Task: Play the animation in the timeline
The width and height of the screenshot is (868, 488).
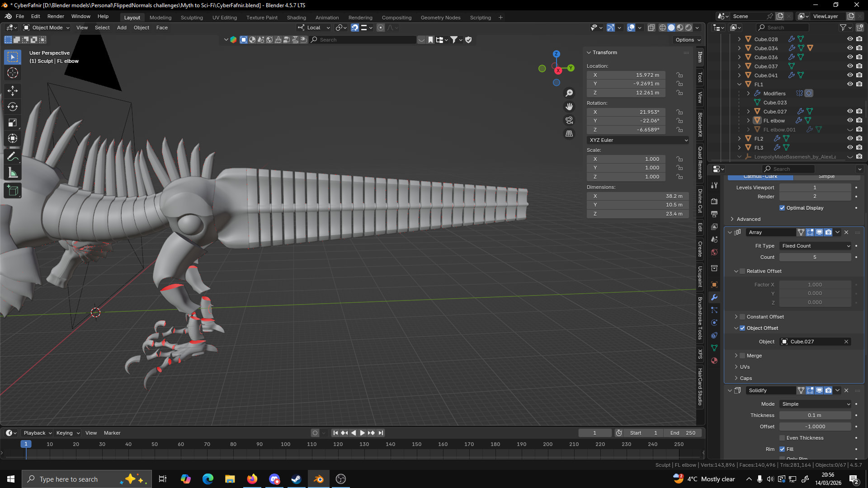Action: [x=362, y=433]
